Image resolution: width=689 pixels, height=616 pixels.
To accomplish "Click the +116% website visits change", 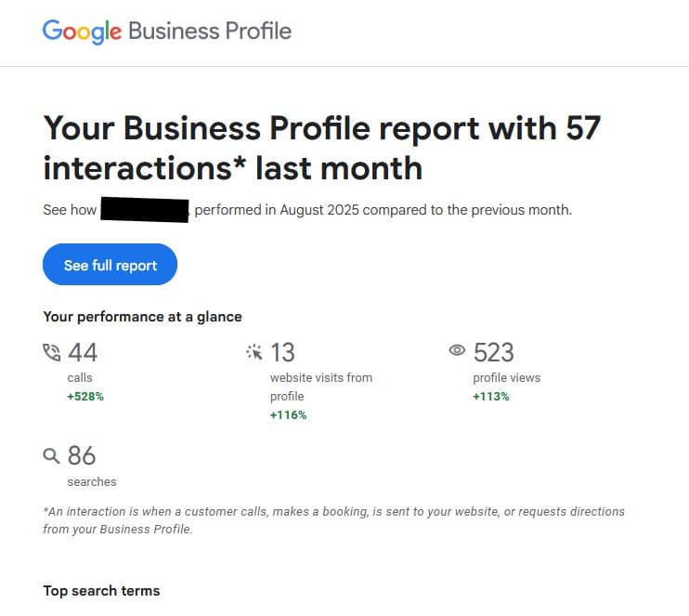I will (x=288, y=415).
